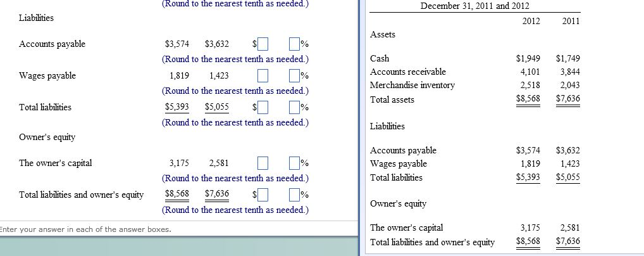Select the Wages payable amount change input box
The width and height of the screenshot is (644, 256).
(264, 76)
